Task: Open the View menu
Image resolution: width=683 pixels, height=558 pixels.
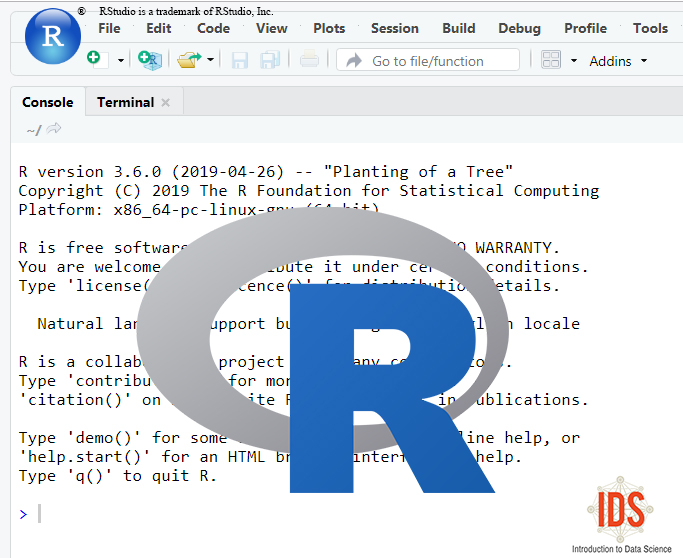Action: point(271,28)
